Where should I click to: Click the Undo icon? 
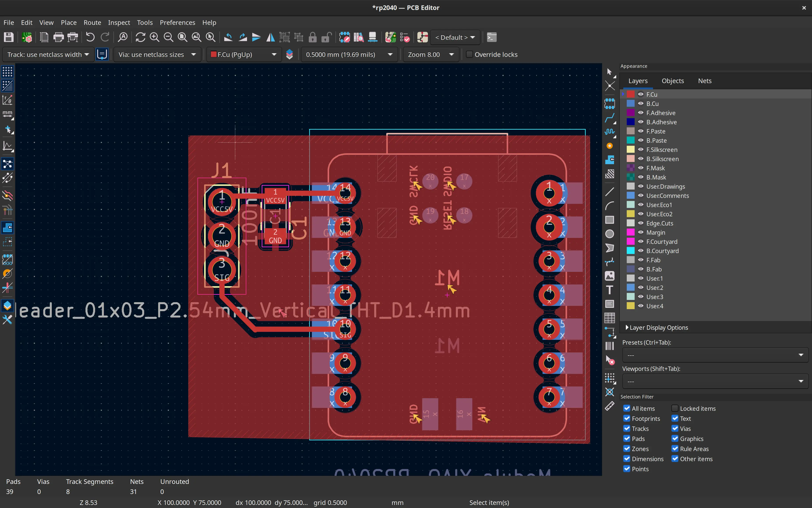tap(90, 37)
